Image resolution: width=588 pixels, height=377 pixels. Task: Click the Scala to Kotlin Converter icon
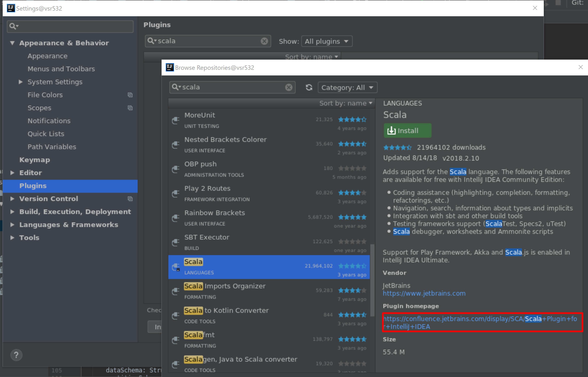pyautogui.click(x=176, y=316)
